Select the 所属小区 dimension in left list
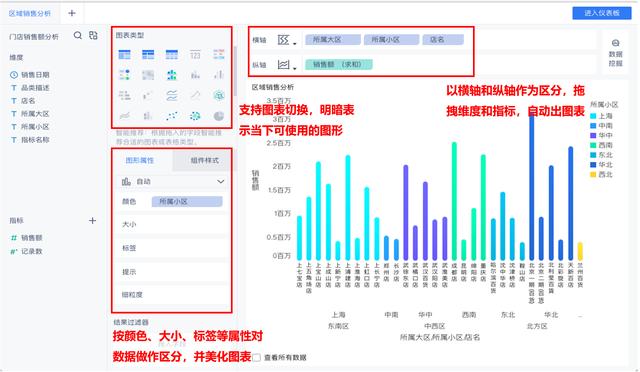Viewport: 640px width, 372px height. (35, 127)
